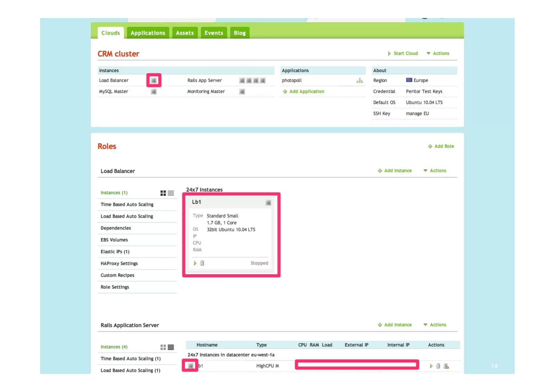Delete the Lb1 instance using its trash icon

coord(202,263)
